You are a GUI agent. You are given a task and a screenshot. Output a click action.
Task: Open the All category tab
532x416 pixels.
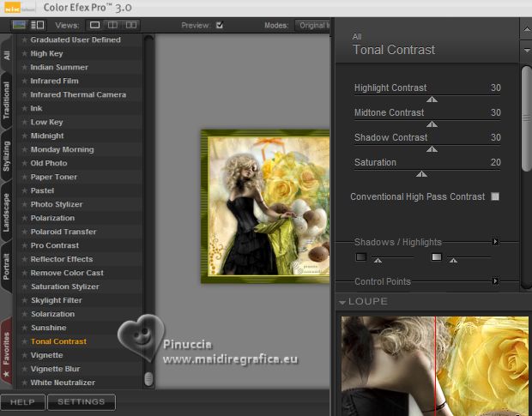(x=7, y=55)
